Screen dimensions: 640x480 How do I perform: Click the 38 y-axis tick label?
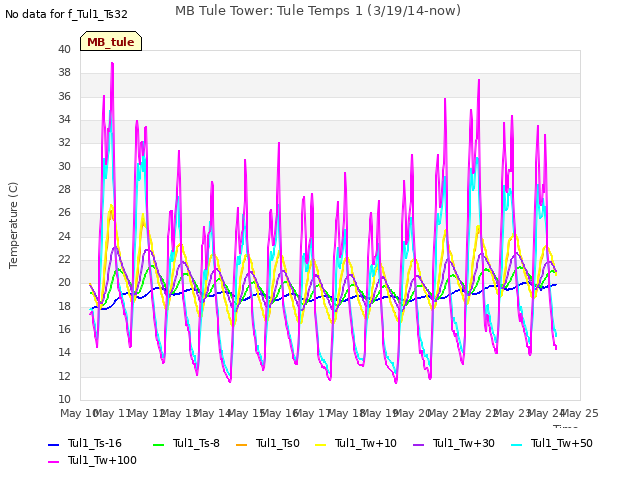pos(64,73)
